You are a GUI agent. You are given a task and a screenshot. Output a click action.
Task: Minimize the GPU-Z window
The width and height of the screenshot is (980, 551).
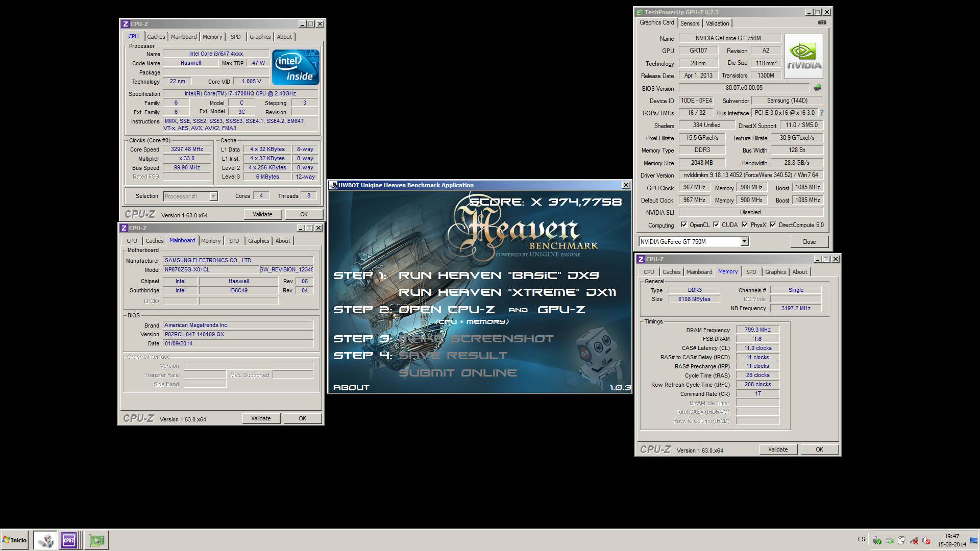click(x=809, y=12)
